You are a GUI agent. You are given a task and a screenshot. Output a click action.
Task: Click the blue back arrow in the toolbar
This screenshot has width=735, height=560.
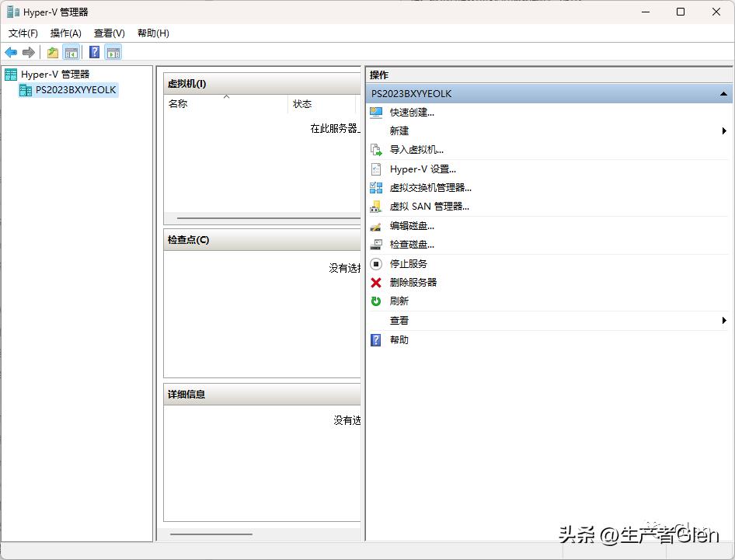click(x=10, y=52)
